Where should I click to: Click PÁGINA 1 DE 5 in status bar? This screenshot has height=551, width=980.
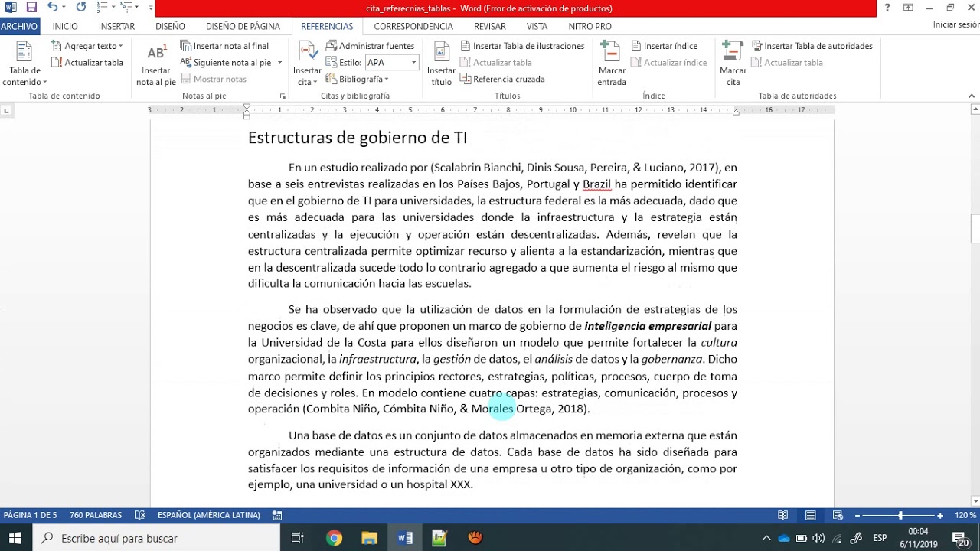30,516
